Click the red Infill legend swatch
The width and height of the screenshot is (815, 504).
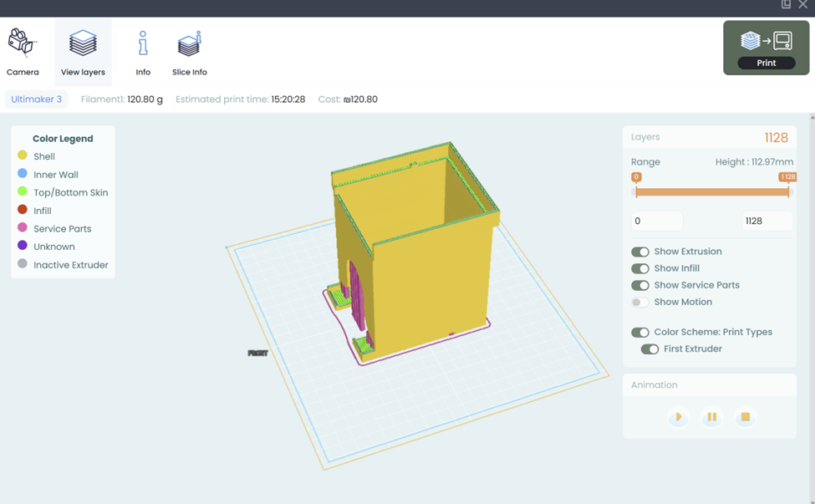coord(23,210)
